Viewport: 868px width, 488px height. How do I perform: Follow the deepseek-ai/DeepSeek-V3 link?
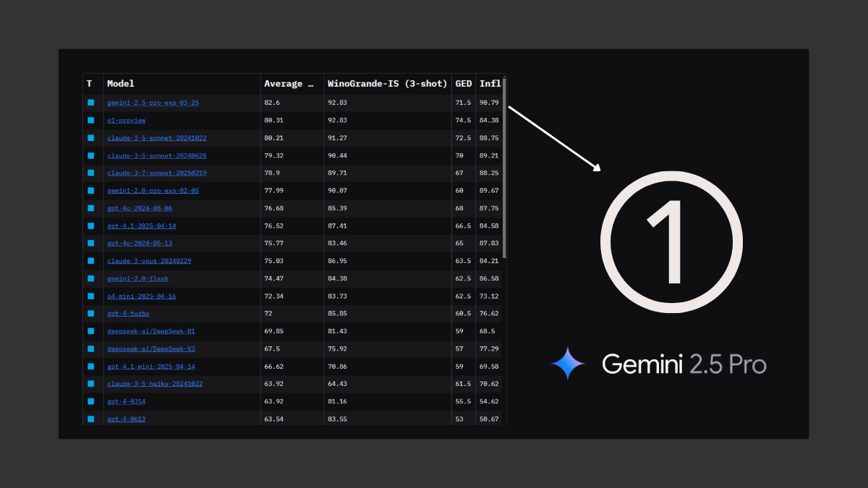[151, 348]
